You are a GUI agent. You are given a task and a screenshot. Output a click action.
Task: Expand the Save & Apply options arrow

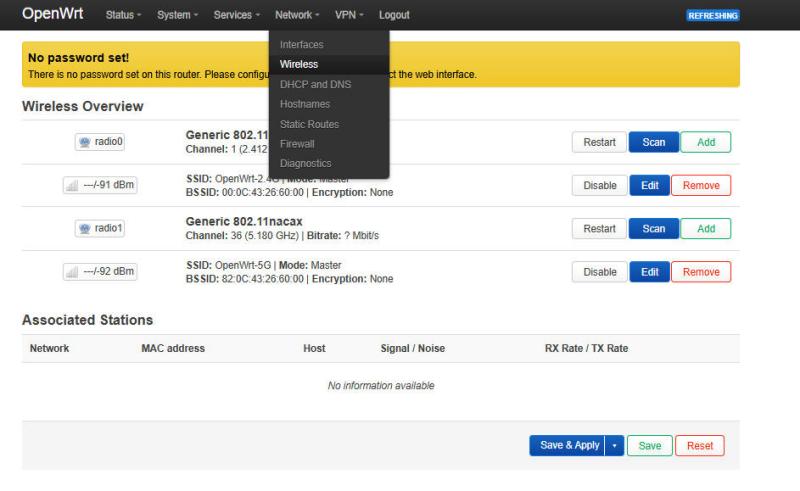pos(614,446)
